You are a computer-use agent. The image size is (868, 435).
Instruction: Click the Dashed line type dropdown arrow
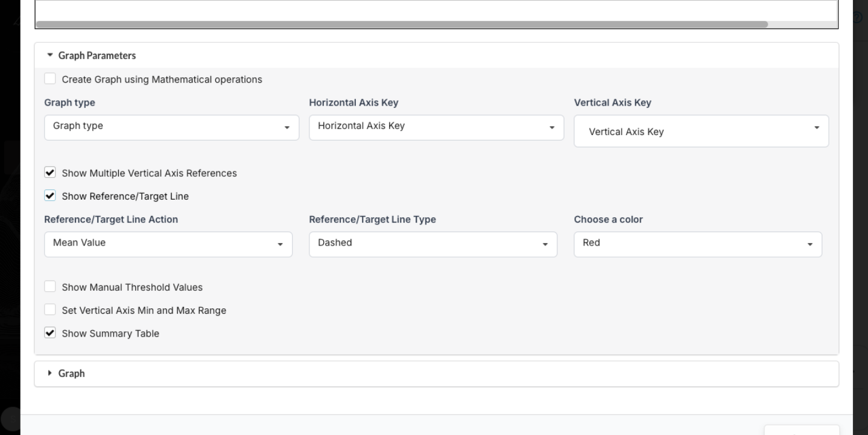[x=545, y=244]
